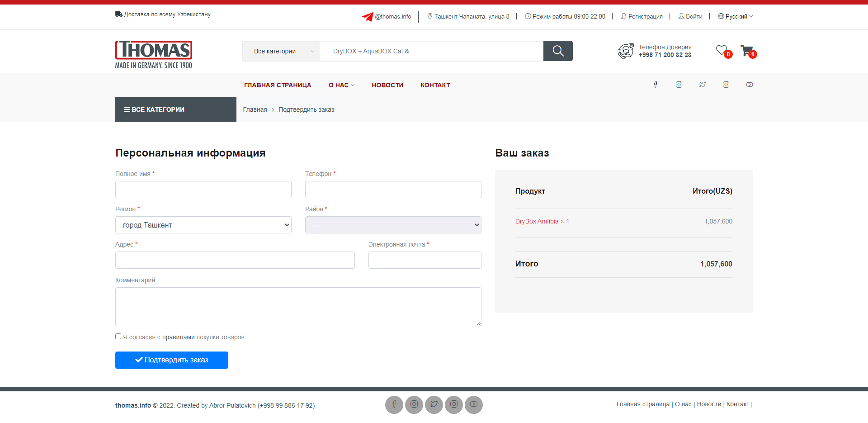Click the footer Twitter circle icon

tap(434, 405)
